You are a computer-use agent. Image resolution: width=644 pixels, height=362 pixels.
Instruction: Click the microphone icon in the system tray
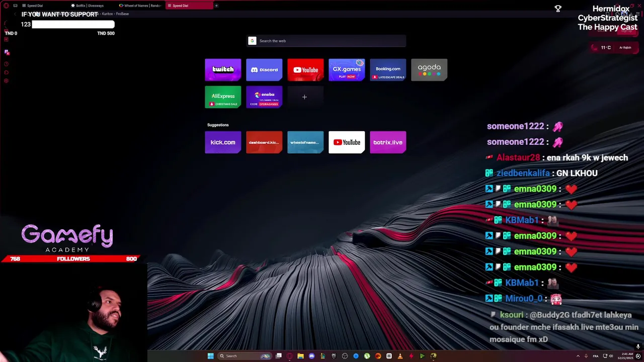tap(586, 356)
